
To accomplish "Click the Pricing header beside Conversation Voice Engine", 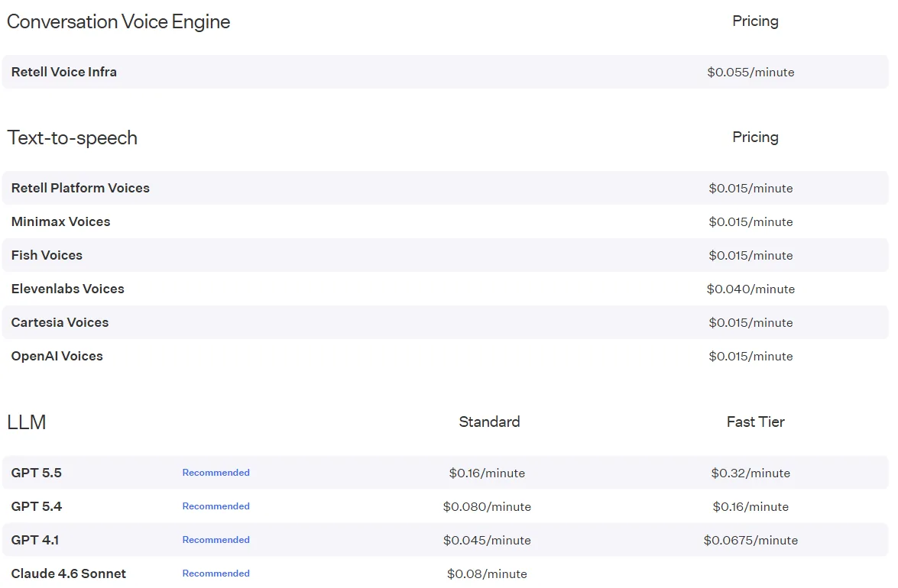I will (755, 21).
